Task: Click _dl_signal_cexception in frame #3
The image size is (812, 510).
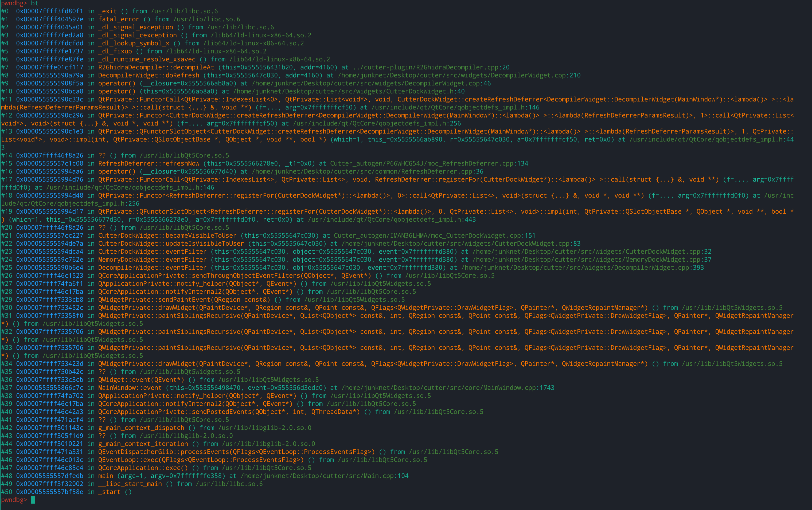Action: [138, 36]
